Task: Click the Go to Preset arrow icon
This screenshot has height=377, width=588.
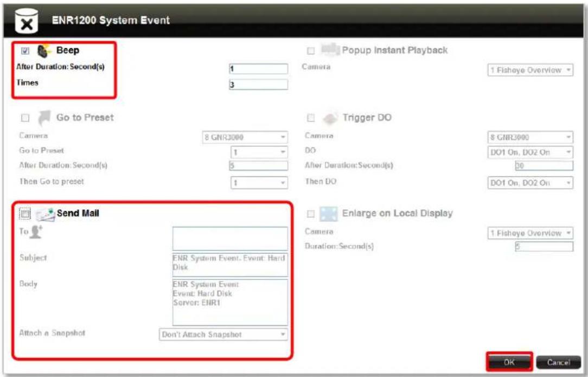Action: [44, 117]
